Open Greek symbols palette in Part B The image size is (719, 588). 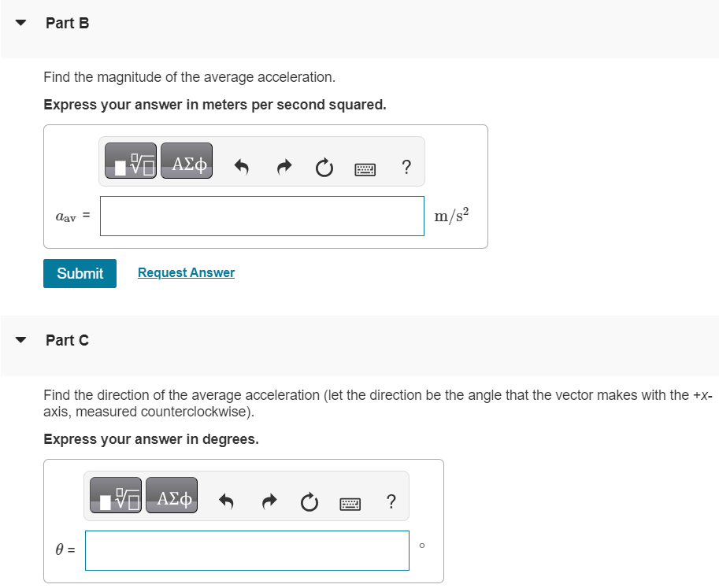[187, 161]
